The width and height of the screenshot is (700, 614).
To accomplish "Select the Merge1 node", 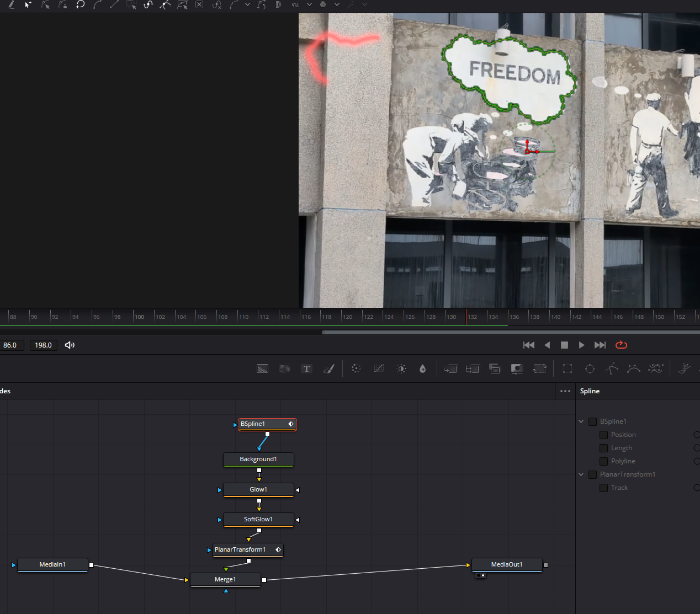I will click(x=225, y=580).
